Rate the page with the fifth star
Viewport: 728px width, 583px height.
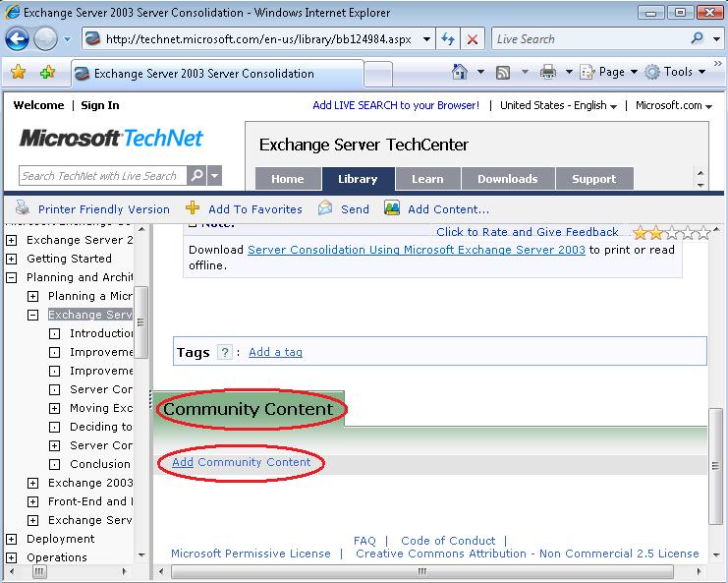tap(703, 232)
